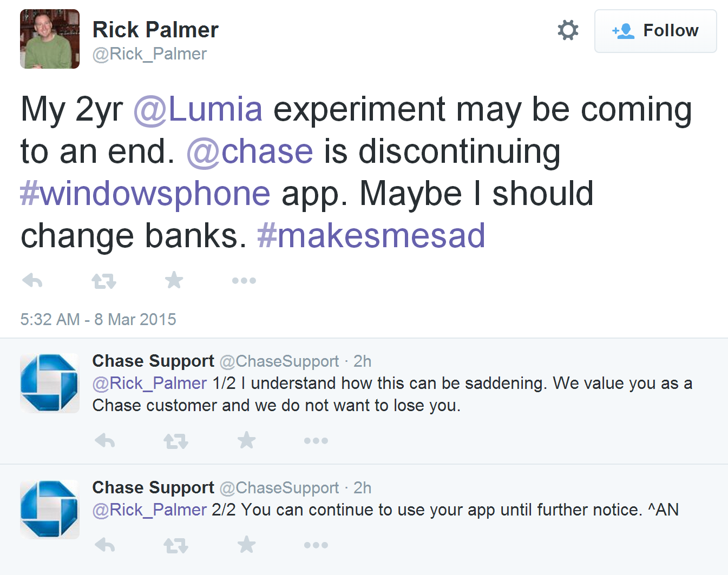Open the @ChaseSupport handle on the 2/2 reply

(x=279, y=488)
